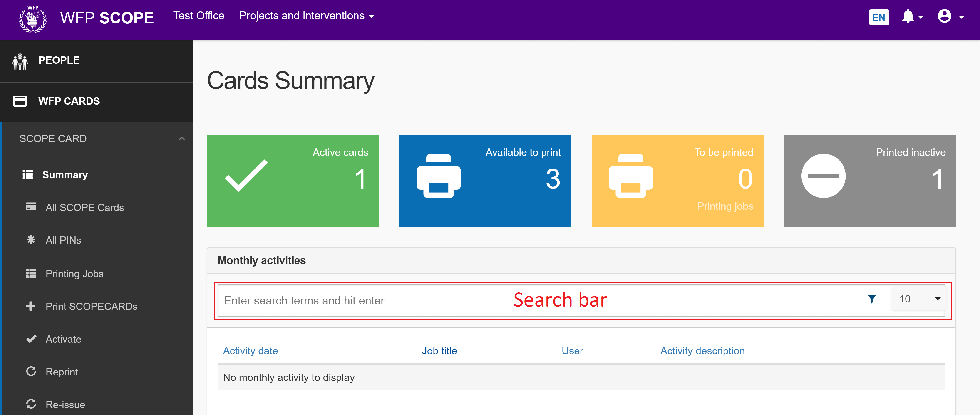The width and height of the screenshot is (980, 415).
Task: Click the Available to print printer icon
Action: pyautogui.click(x=438, y=176)
